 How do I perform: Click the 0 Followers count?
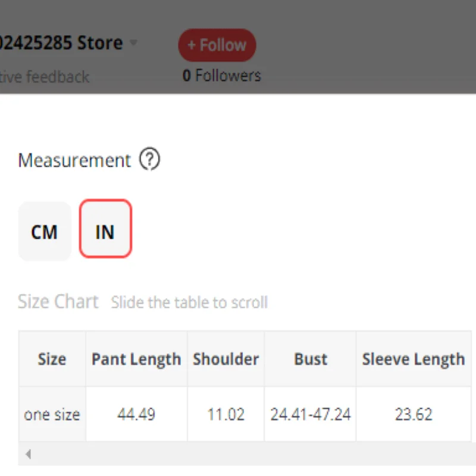point(221,76)
